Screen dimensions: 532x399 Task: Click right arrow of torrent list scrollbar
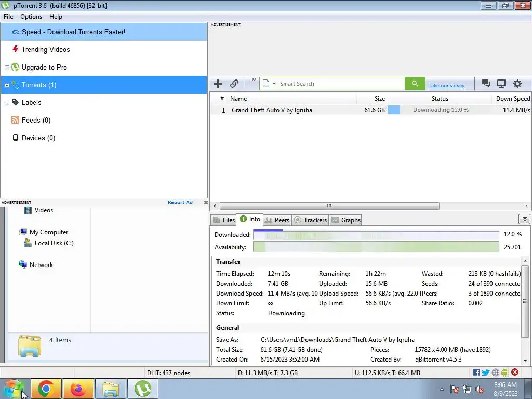tap(526, 206)
